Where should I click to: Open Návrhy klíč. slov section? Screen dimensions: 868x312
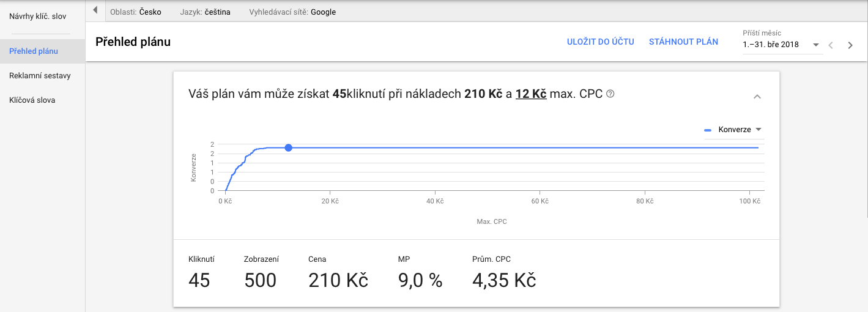(x=38, y=16)
